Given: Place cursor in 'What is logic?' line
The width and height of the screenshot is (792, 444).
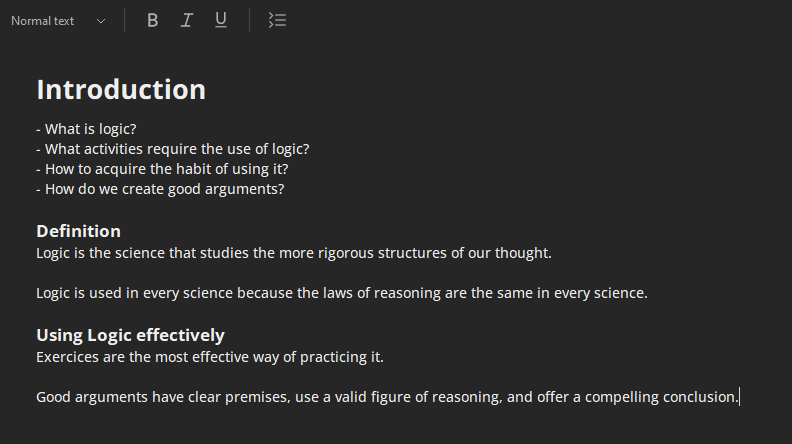Looking at the screenshot, I should tap(90, 129).
